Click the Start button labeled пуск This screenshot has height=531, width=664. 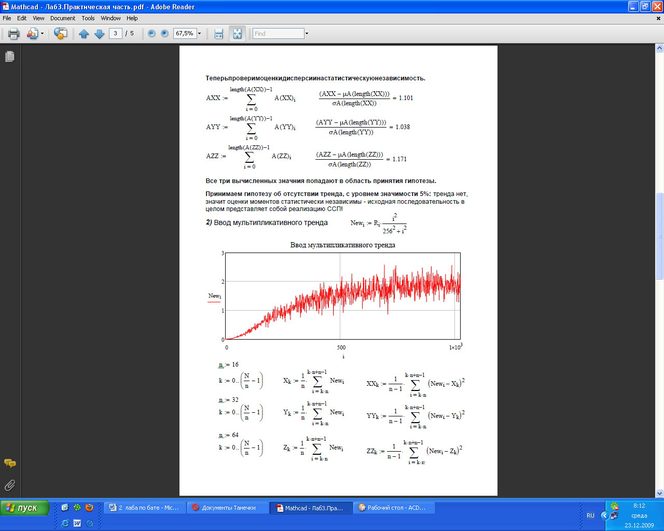(25, 508)
